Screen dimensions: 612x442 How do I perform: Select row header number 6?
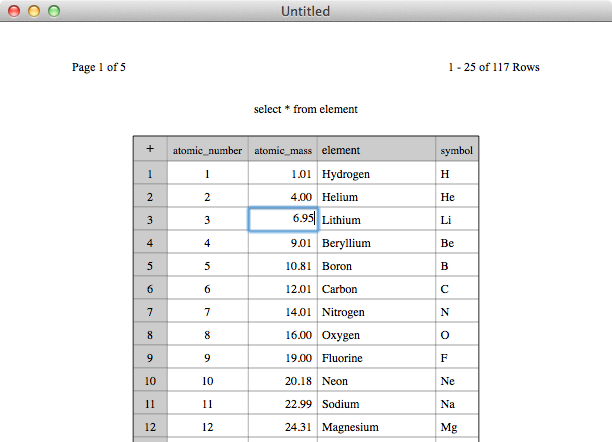click(x=150, y=289)
